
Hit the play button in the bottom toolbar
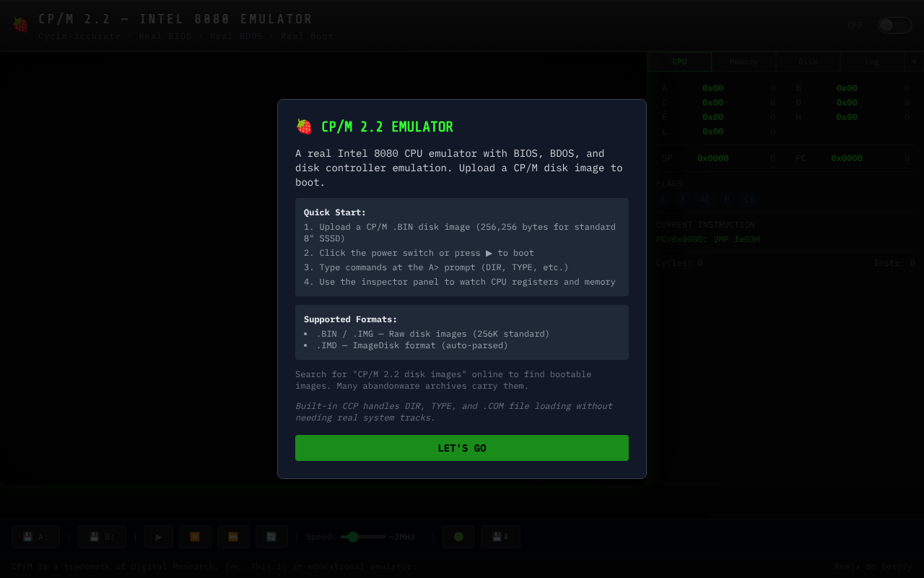coord(159,537)
